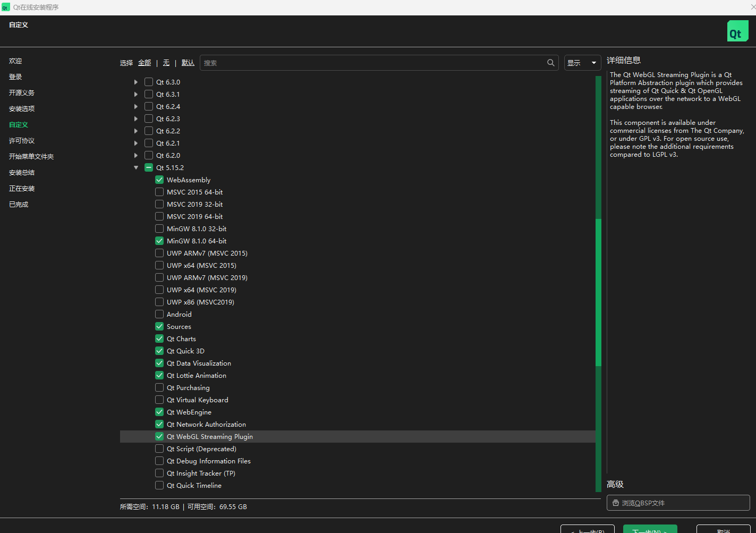Click the Back (上一步) button

(588, 529)
